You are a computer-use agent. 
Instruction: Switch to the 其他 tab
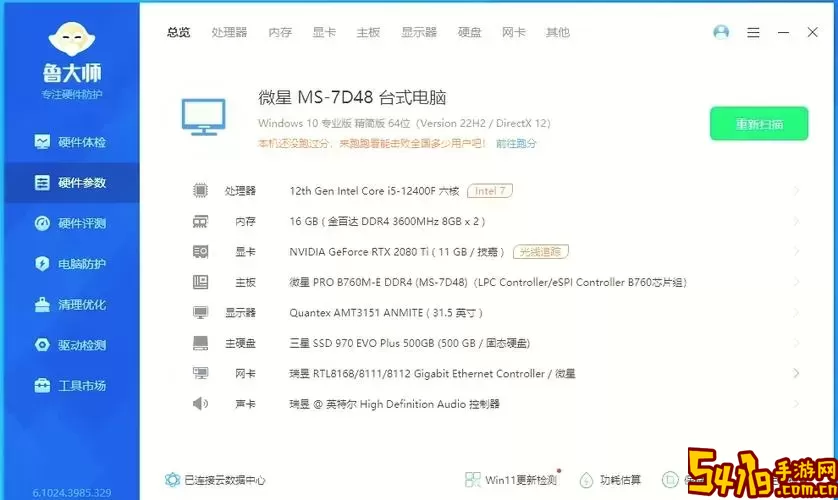(558, 33)
